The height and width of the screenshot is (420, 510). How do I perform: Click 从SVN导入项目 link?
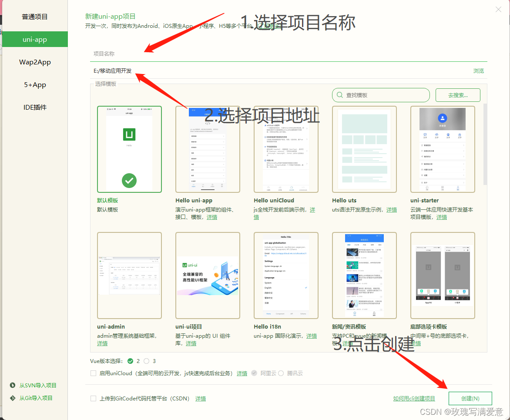click(x=38, y=385)
